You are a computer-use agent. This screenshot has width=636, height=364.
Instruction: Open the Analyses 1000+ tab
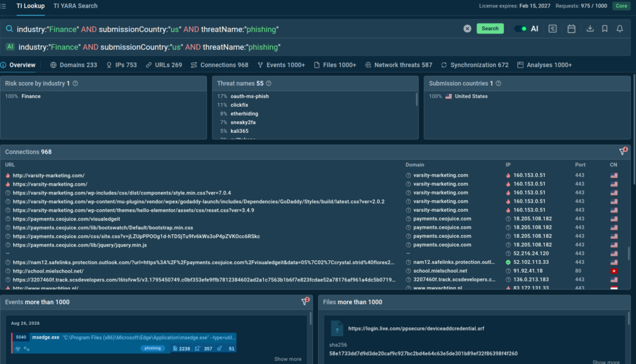coord(544,65)
